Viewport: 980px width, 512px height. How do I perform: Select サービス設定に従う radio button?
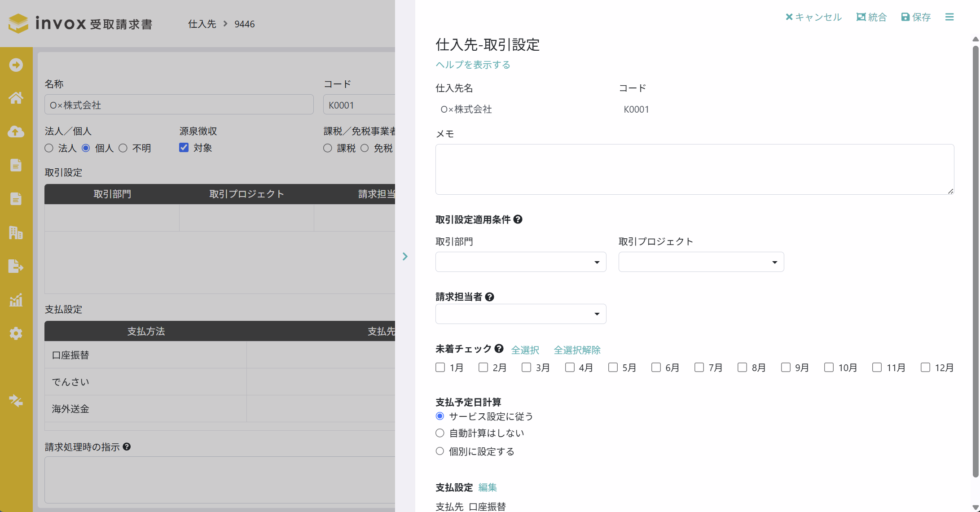(x=440, y=416)
